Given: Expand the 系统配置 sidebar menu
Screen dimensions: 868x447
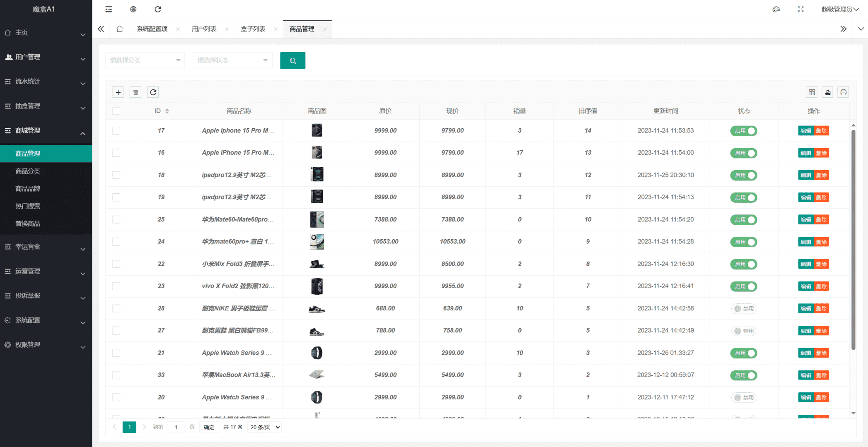Looking at the screenshot, I should [x=46, y=320].
